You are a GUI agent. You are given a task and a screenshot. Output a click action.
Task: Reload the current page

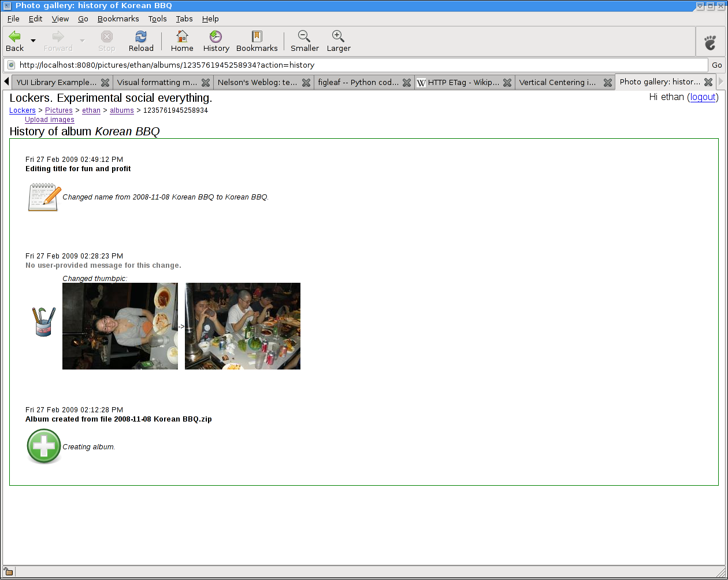tap(141, 41)
